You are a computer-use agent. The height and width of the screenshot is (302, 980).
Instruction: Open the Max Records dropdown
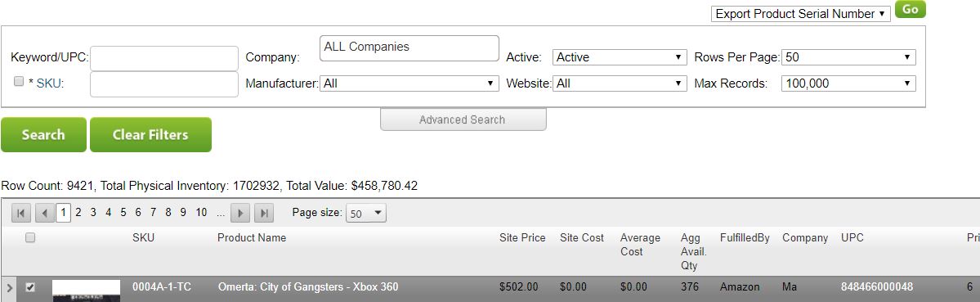click(x=848, y=83)
